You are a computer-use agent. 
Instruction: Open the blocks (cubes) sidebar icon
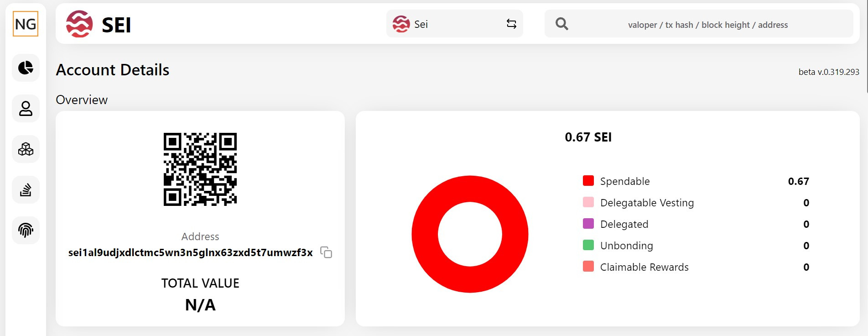point(26,149)
